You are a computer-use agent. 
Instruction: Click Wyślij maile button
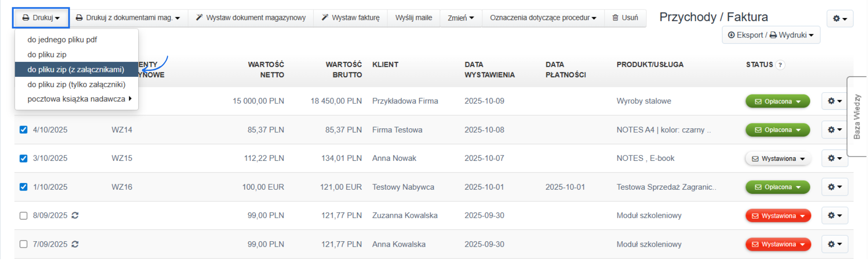414,18
